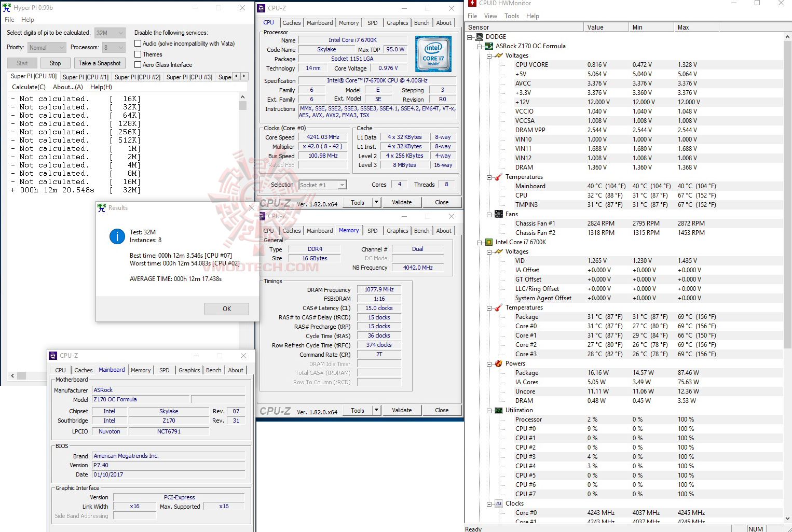Click the Clocks sensor icon in HWMonitor
Viewport: 792px width, 532px height.
(498, 503)
